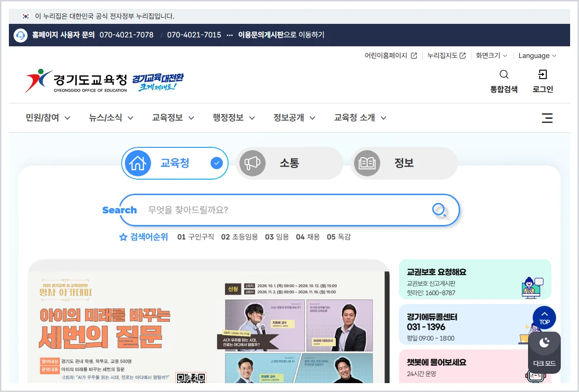Viewport: 579px width, 392px height.
Task: Switch to the 소통 tab
Action: coord(289,163)
